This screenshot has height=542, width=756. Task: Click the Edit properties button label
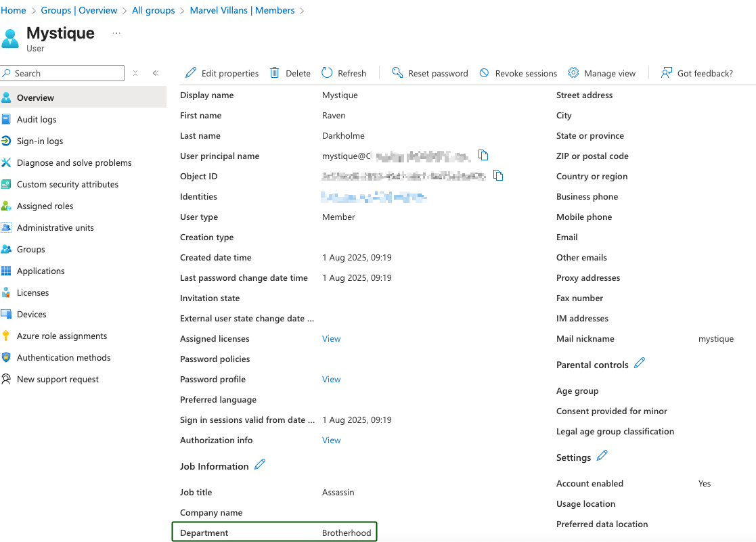tap(230, 73)
